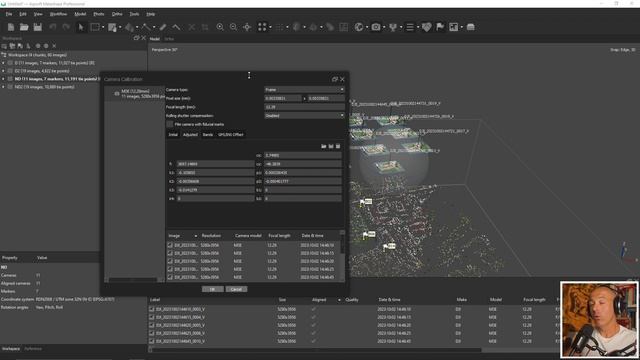The height and width of the screenshot is (360, 640).
Task: Open the File menu
Action: (x=9, y=14)
